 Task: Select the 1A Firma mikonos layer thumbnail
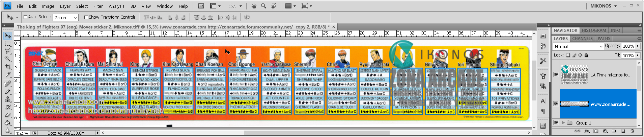click(x=575, y=74)
